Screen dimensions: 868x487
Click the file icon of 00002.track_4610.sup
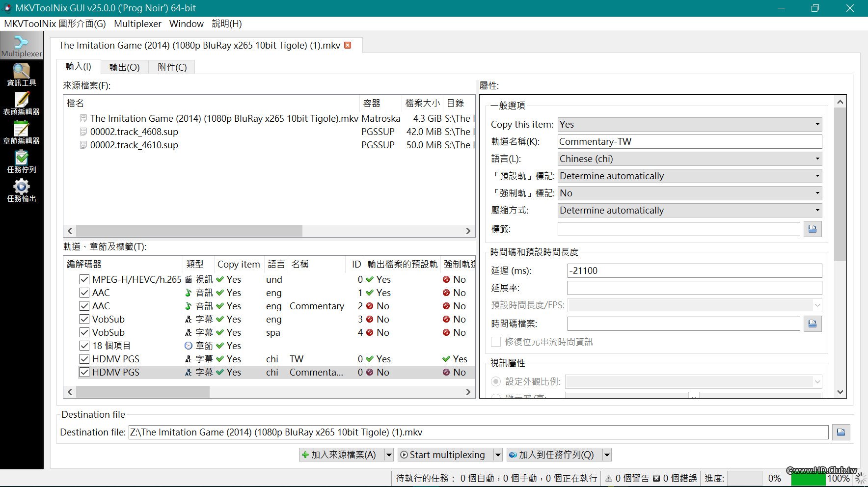click(83, 145)
